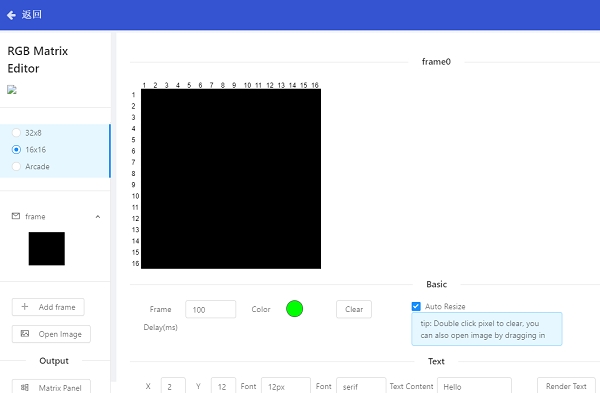Click the Clear button

354,309
